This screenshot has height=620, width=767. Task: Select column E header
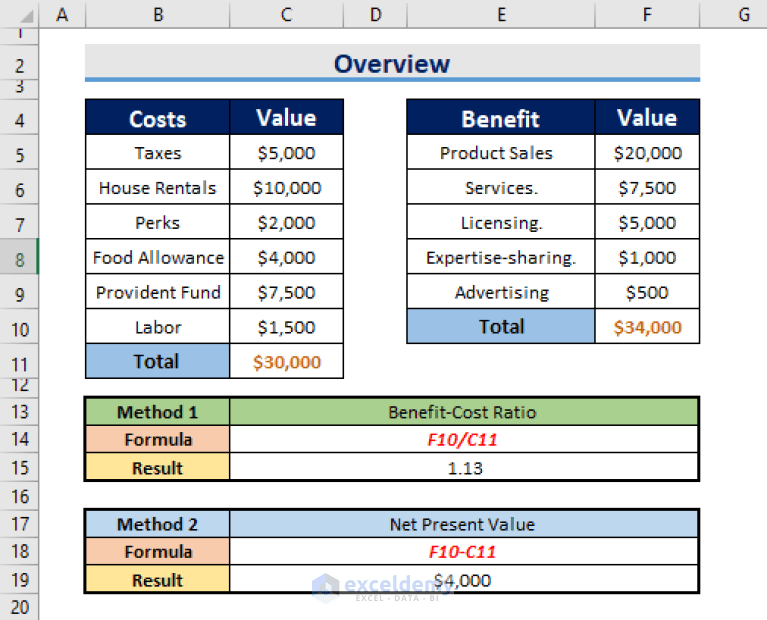(x=501, y=14)
